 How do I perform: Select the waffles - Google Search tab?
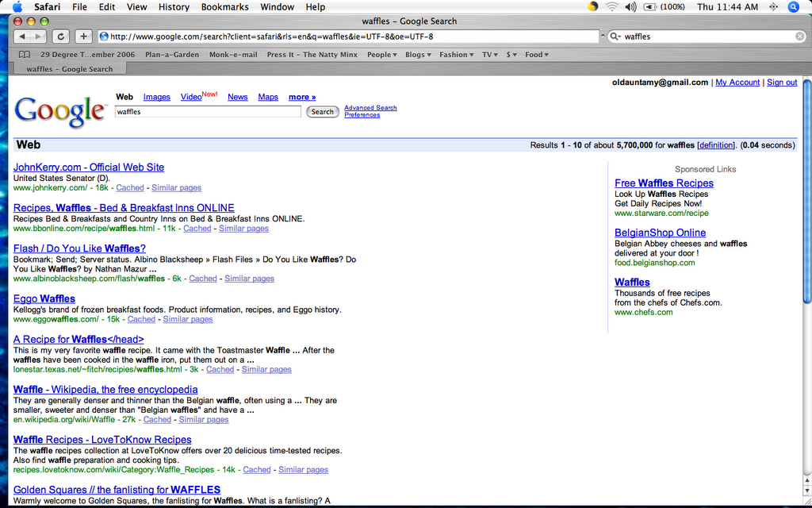pos(70,69)
